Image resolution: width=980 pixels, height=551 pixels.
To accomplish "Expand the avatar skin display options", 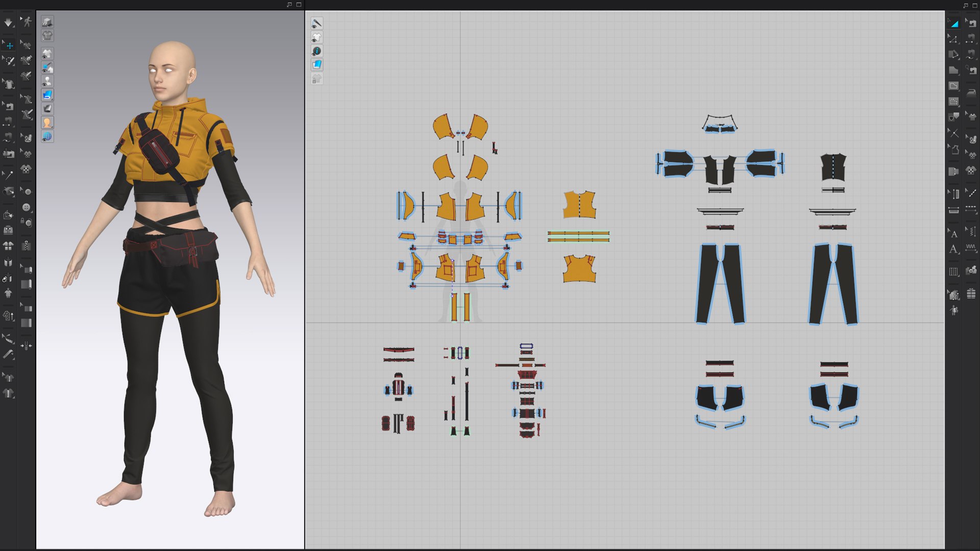I will tap(47, 123).
